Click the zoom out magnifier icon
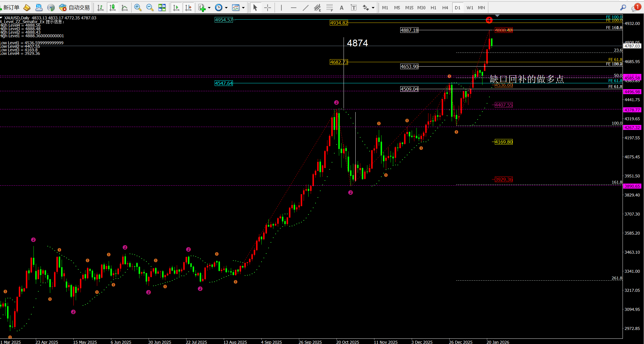The height and width of the screenshot is (344, 644). (150, 8)
